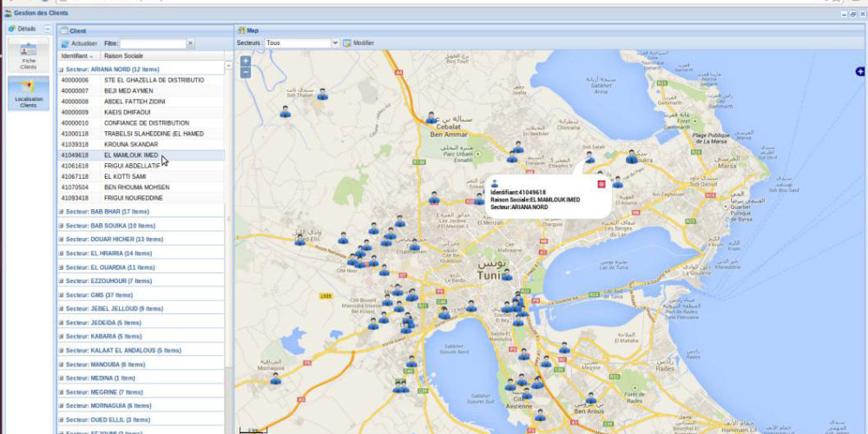
Task: Click the Modifier button above the map
Action: tap(358, 43)
